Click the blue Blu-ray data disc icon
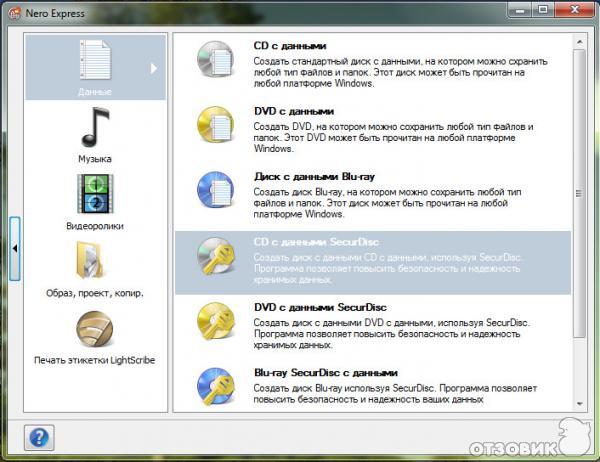 [214, 190]
